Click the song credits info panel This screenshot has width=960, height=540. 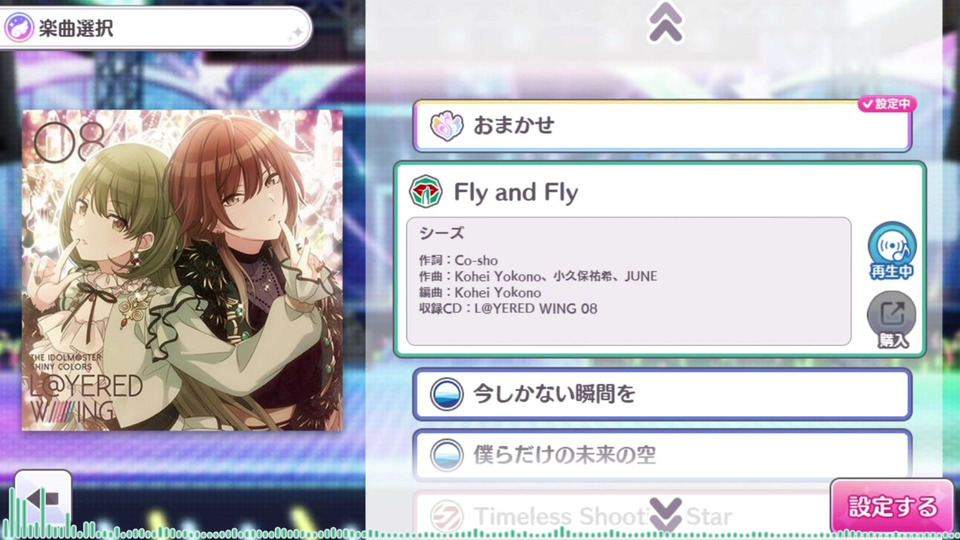pos(629,281)
